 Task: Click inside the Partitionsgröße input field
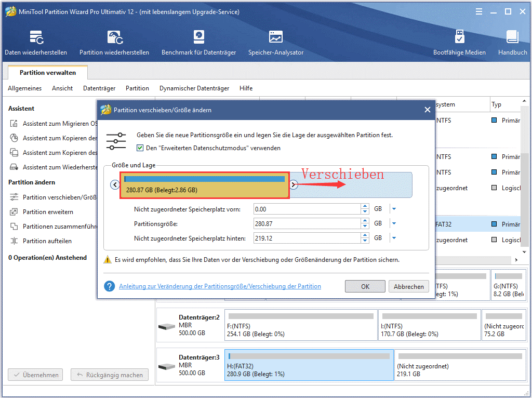coord(309,224)
